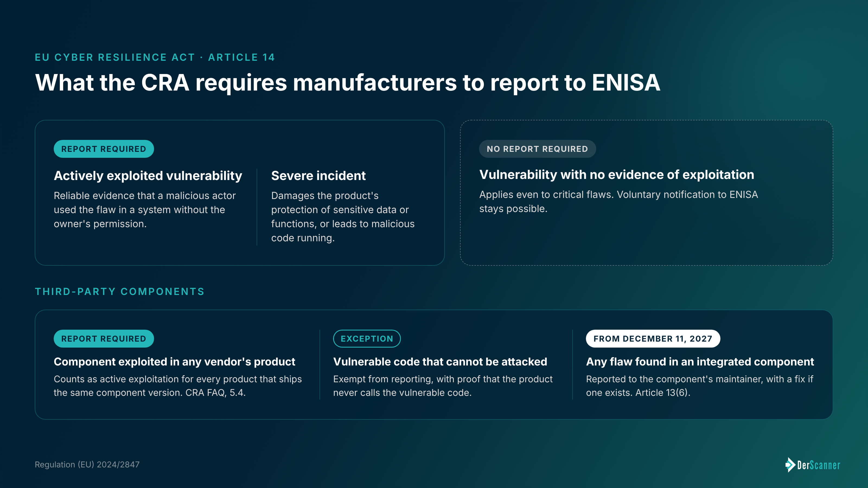Click 'Vulnerability with no evidence of exploitation' heading

click(x=617, y=175)
